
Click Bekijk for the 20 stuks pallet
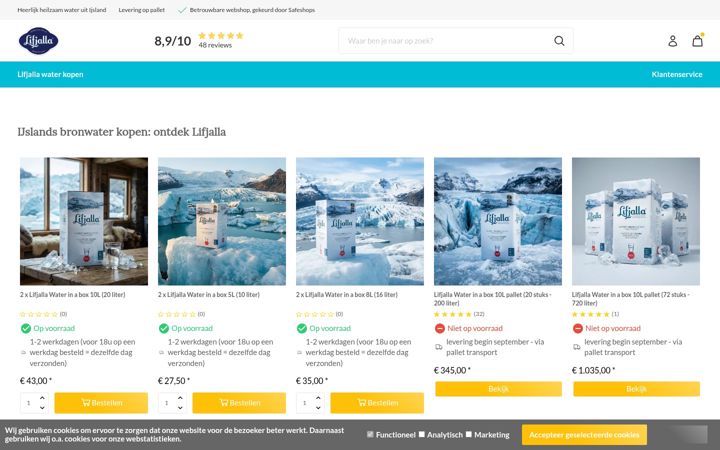click(x=498, y=389)
